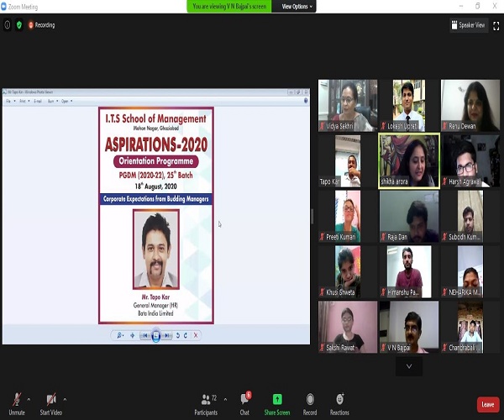The width and height of the screenshot is (504, 420).
Task: Select NEHARIKA M... video tile
Action: (470, 271)
